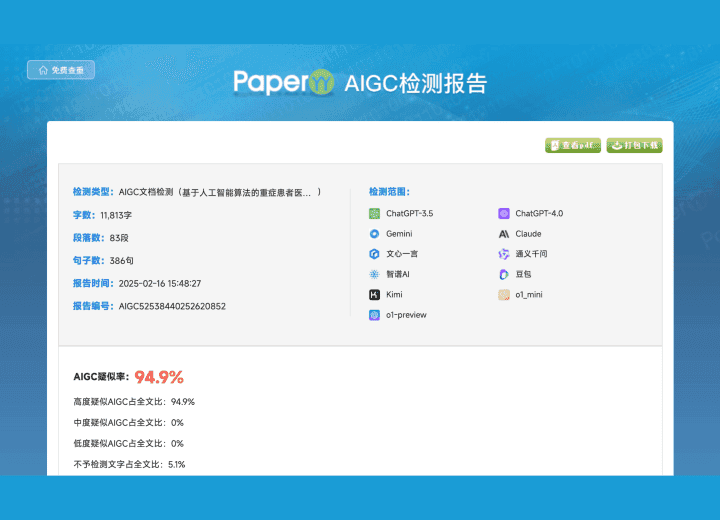Click the 检测范围 heading

[389, 192]
